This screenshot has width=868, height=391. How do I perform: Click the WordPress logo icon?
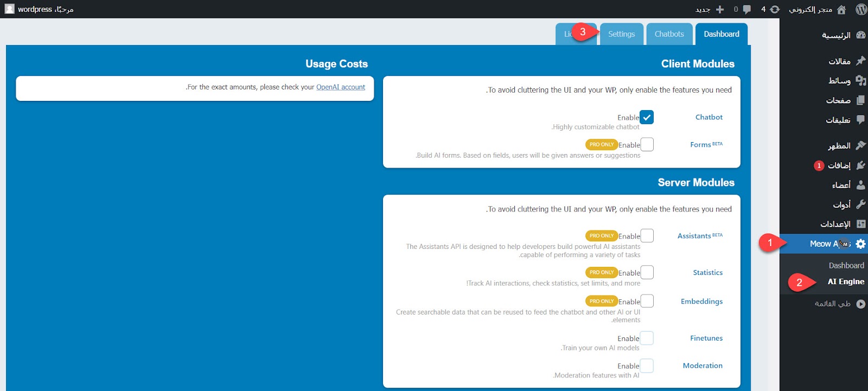click(861, 9)
